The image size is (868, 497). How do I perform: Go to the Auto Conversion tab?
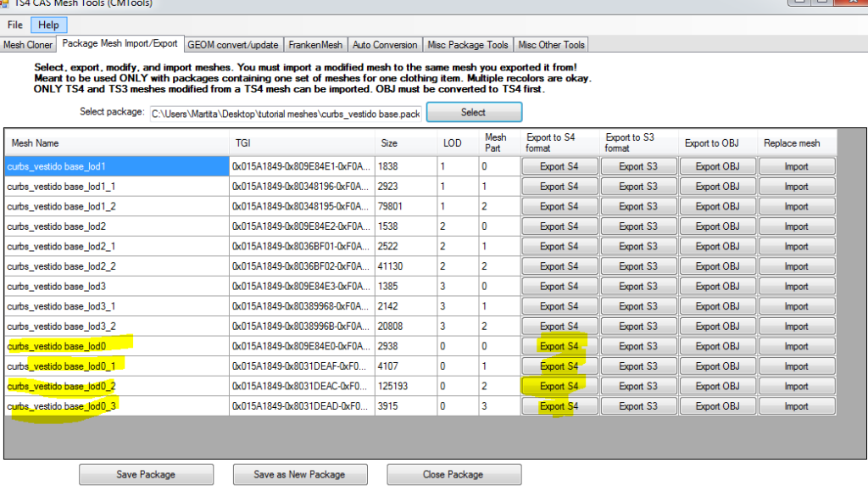click(x=385, y=45)
